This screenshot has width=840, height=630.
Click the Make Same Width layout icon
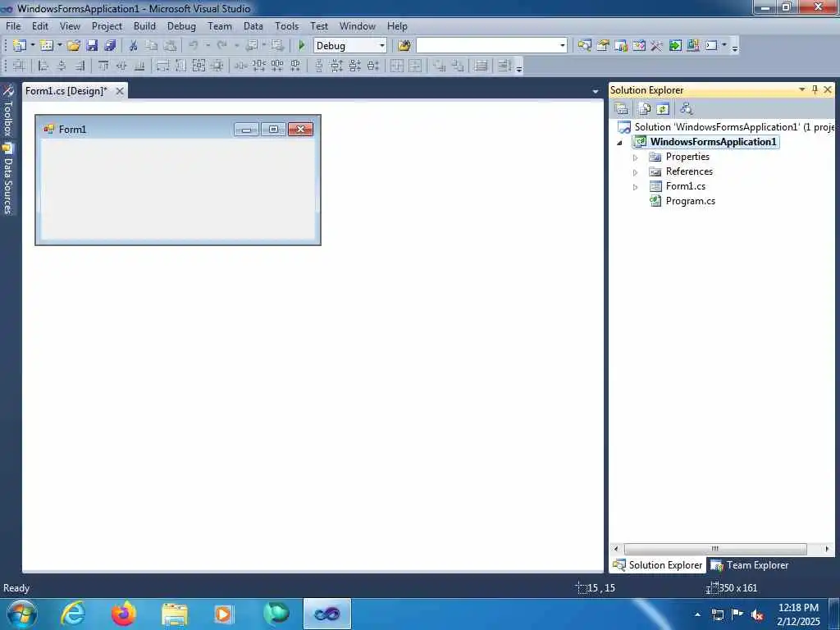[162, 66]
